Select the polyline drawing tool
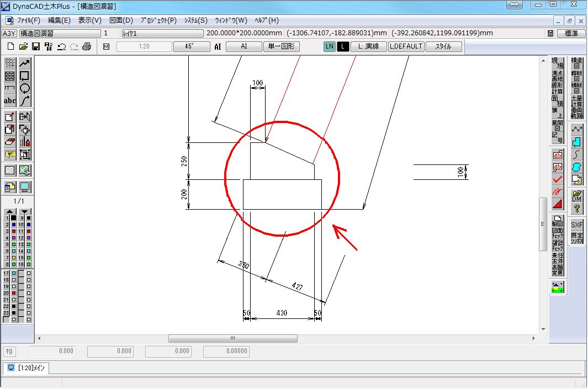Image resolution: width=588 pixels, height=389 pixels. [25, 63]
